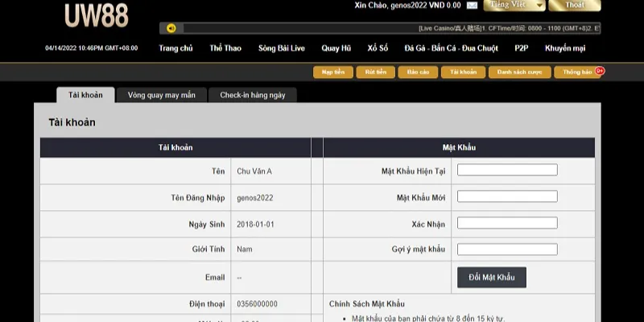Click the Mật Khẩu Hiện Tại field
Screen dimensions: 644x322
tap(507, 170)
